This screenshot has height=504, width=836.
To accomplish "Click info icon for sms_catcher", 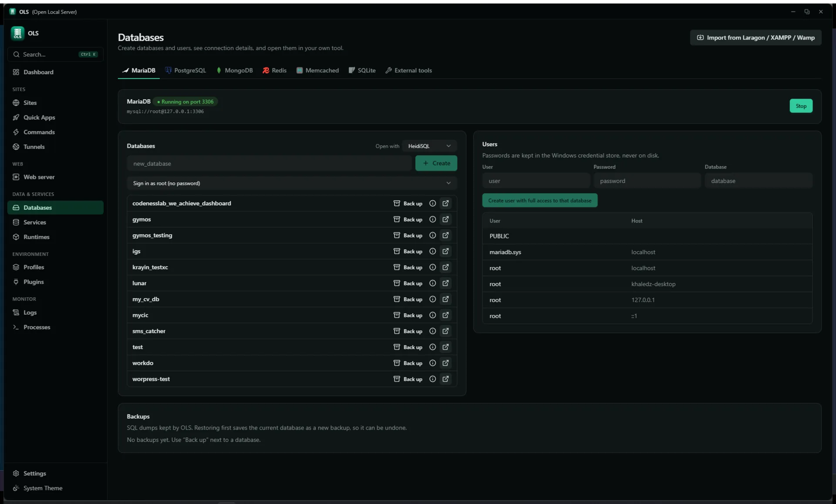I will (432, 331).
